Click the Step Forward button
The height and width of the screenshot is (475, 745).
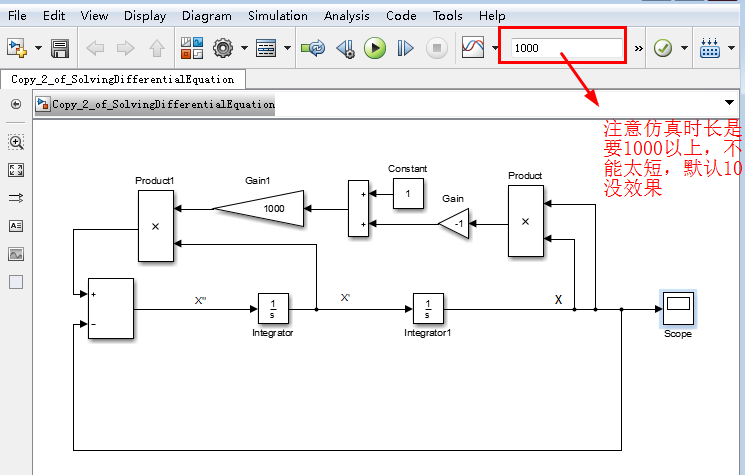(x=405, y=48)
